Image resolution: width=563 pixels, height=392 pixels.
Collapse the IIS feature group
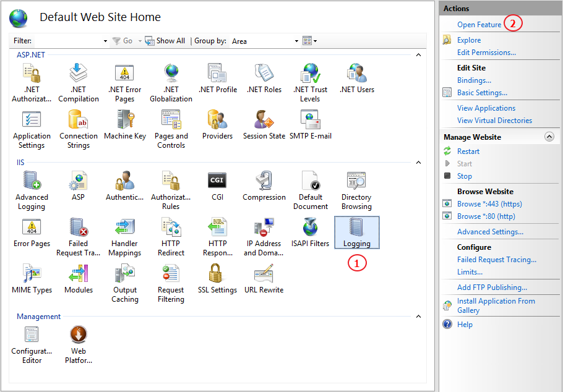[419, 162]
